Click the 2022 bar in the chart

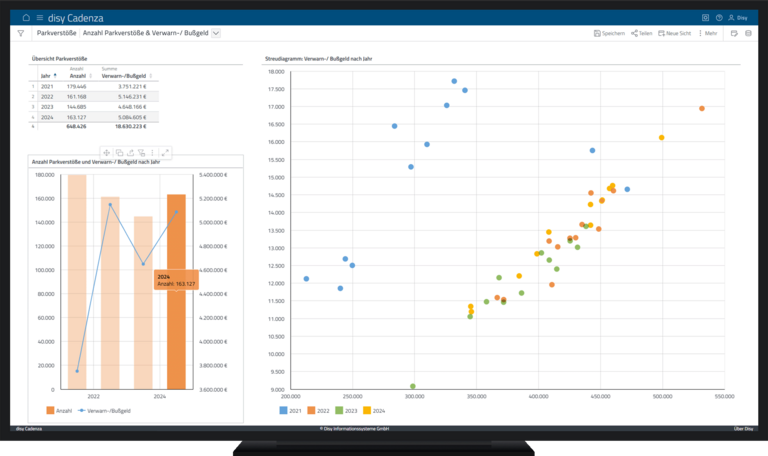[110, 293]
